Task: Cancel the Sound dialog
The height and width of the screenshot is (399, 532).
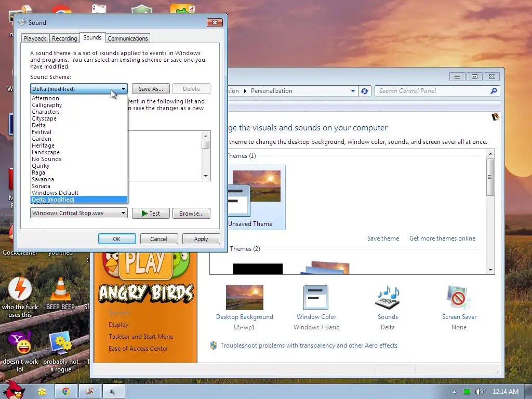Action: coord(158,239)
